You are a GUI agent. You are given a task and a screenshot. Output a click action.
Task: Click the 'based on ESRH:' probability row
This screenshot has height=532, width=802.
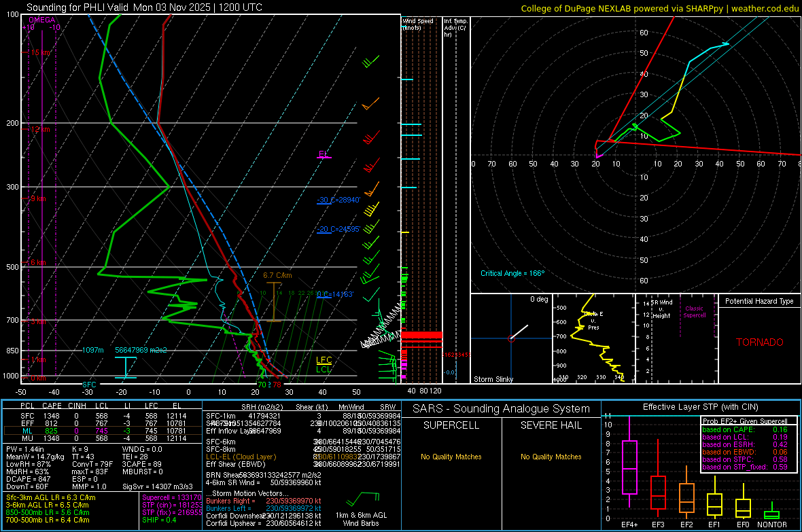745,444
